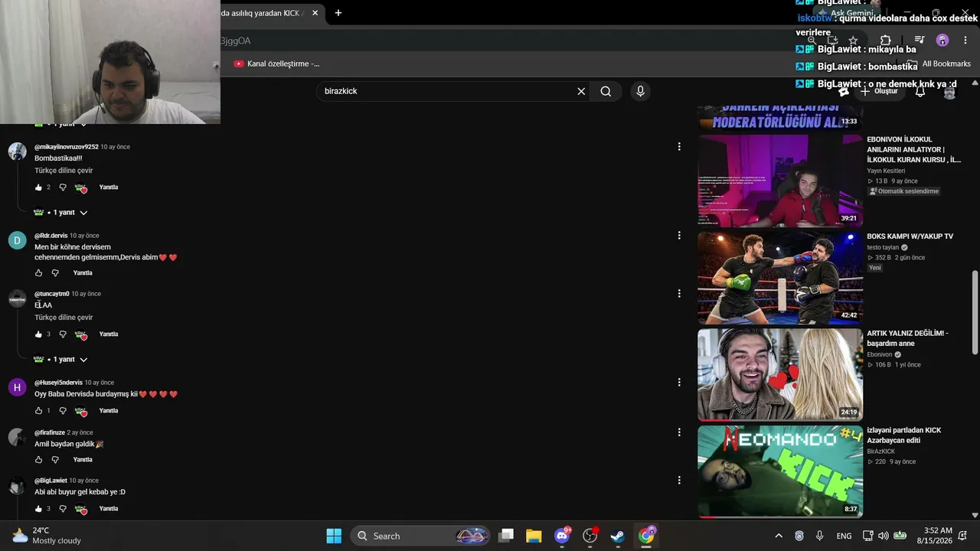This screenshot has height=551, width=980.
Task: Expand the 1 reply under Bombastikaa comment
Action: click(61, 213)
